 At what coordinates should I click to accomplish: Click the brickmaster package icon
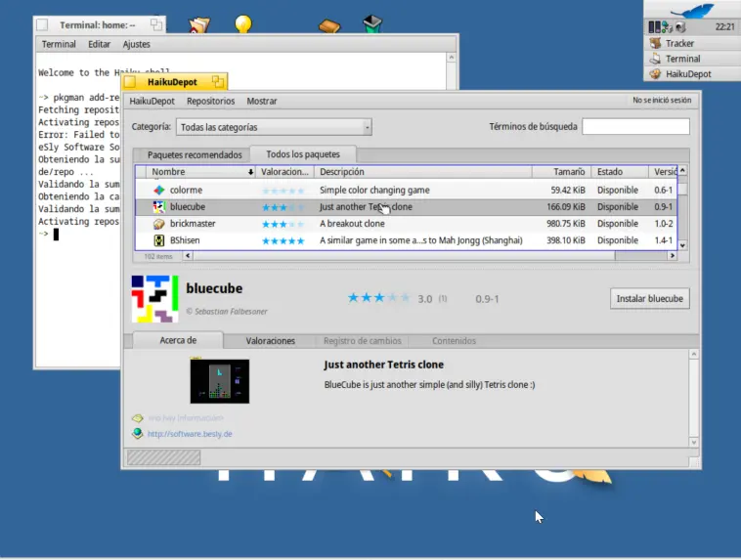(158, 224)
